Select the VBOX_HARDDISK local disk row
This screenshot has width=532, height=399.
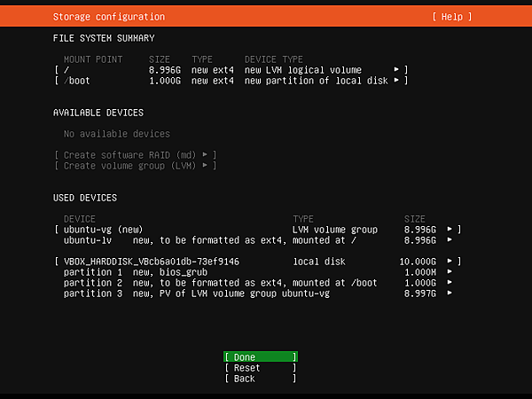click(x=258, y=262)
